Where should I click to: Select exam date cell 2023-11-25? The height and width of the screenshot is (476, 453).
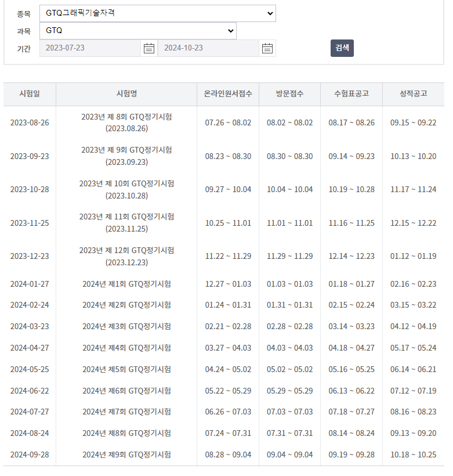pos(30,223)
